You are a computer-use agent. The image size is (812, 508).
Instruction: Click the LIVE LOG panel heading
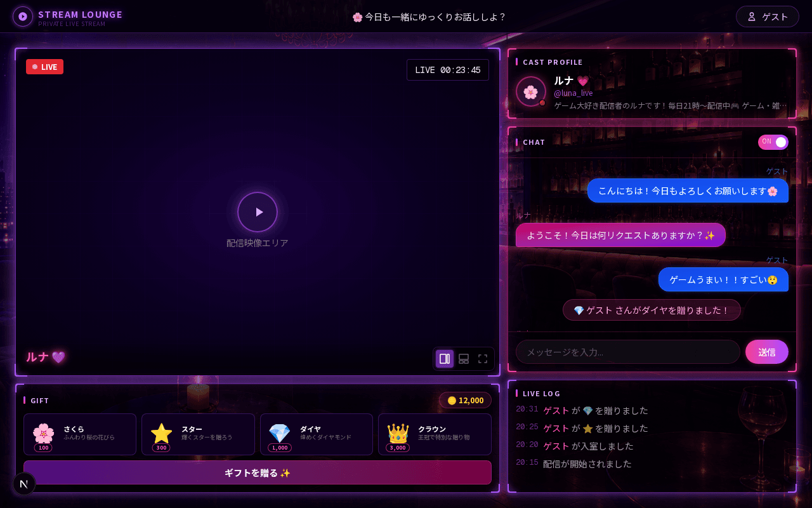tap(542, 394)
